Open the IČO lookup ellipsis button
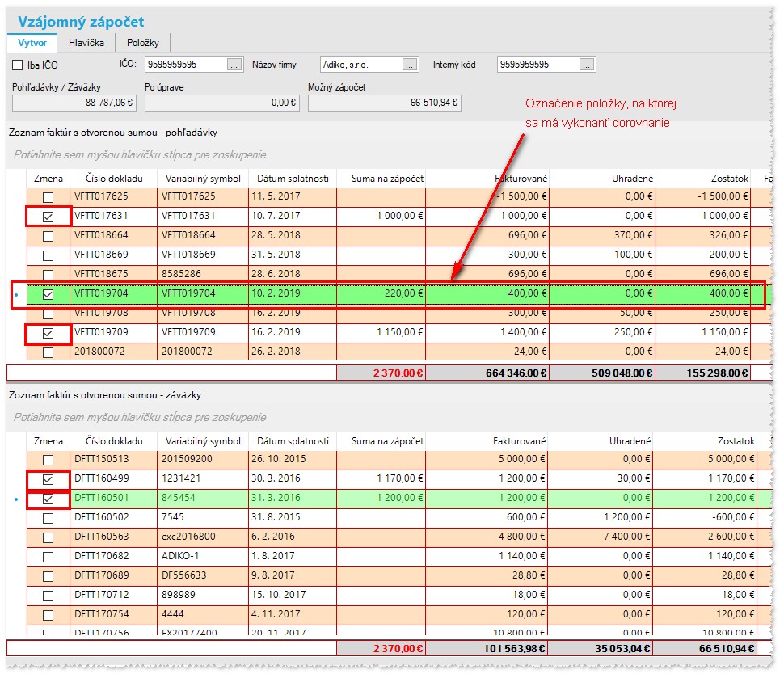The width and height of the screenshot is (784, 678). (234, 65)
